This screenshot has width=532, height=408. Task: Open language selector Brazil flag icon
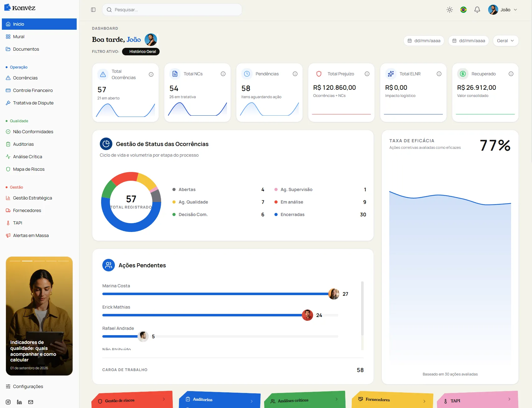click(x=463, y=10)
